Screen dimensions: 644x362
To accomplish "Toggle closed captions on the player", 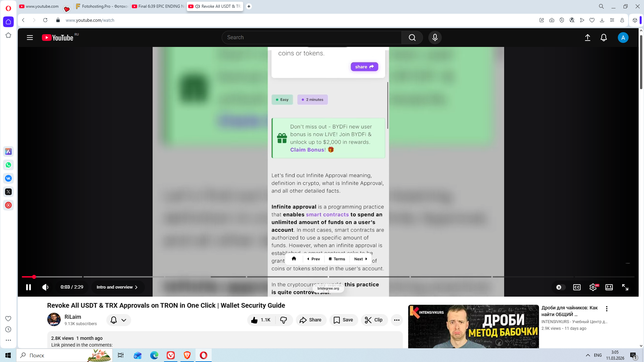I will pos(577,287).
